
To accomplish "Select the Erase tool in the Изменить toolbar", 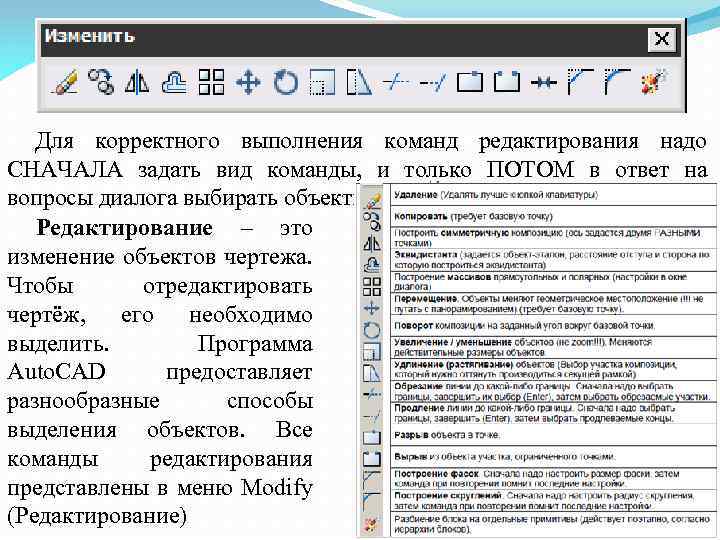I will click(x=64, y=82).
